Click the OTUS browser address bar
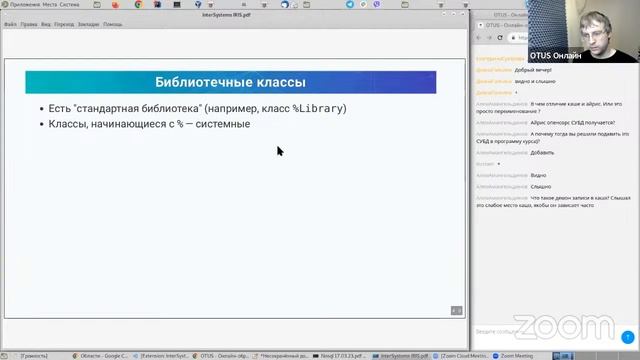The height and width of the screenshot is (360, 640). pos(519,38)
